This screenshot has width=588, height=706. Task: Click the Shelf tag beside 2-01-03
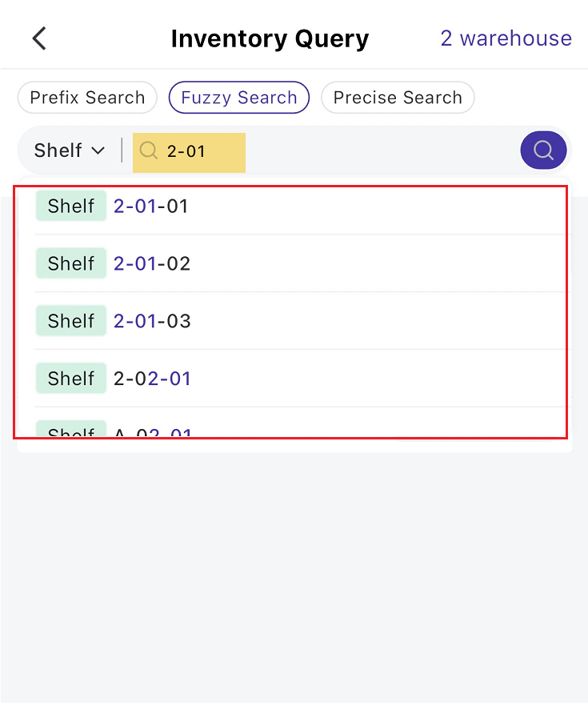pyautogui.click(x=71, y=321)
